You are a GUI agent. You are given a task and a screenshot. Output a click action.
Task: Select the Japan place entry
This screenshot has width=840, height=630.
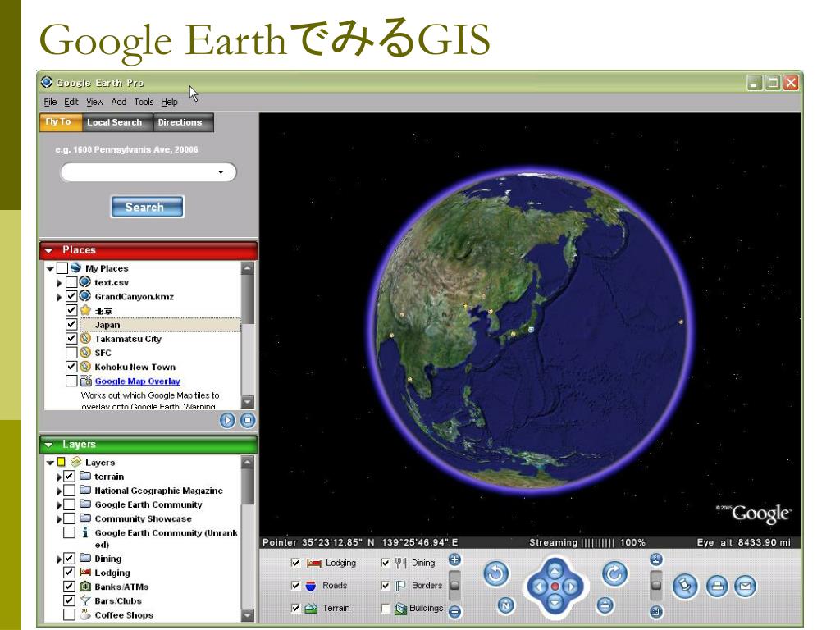tap(160, 325)
